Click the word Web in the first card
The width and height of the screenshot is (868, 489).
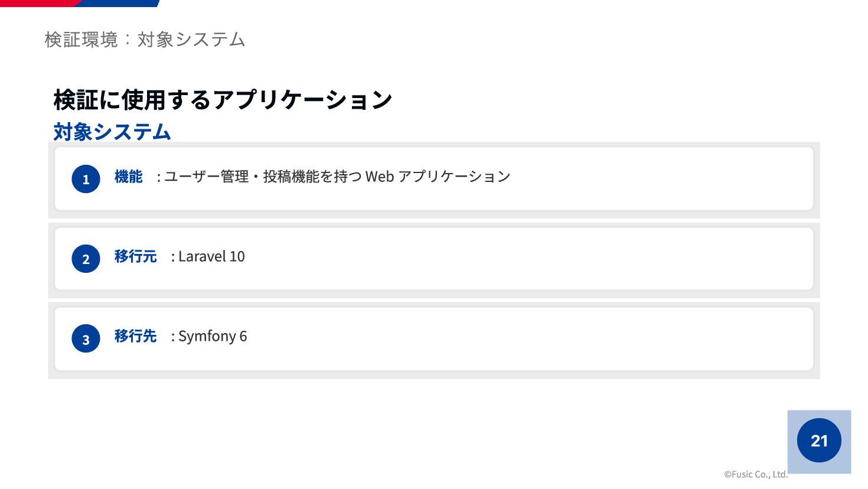(x=380, y=177)
